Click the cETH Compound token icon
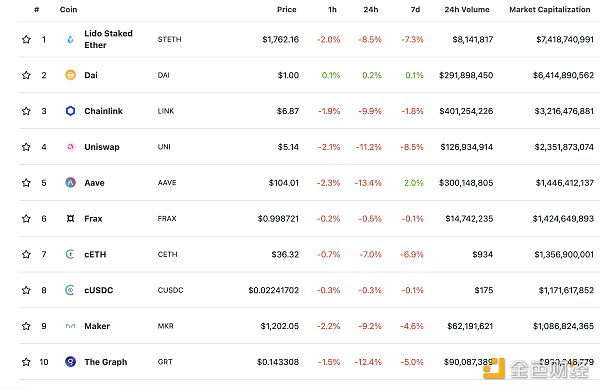This screenshot has height=390, width=600. pos(70,254)
